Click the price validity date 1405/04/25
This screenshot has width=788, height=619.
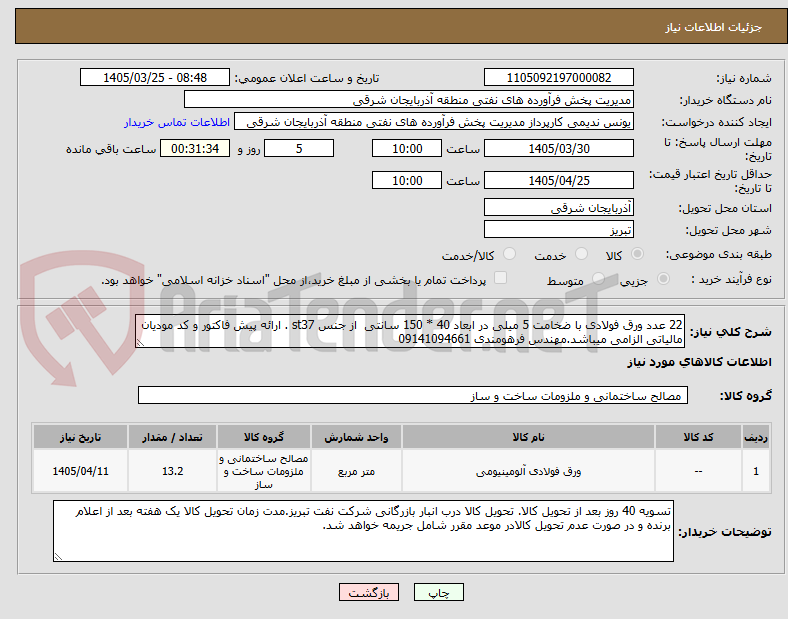[558, 180]
